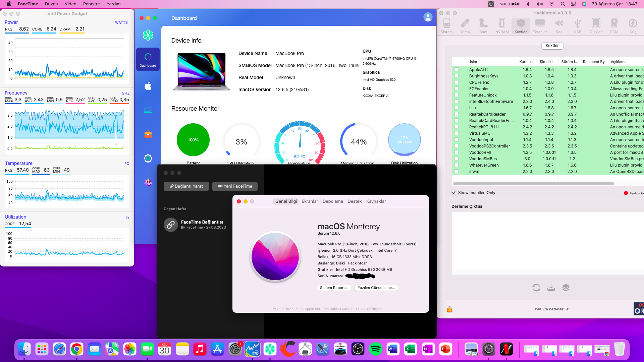Open the USB section in Hackintool
The height and width of the screenshot is (362, 644).
577,26
